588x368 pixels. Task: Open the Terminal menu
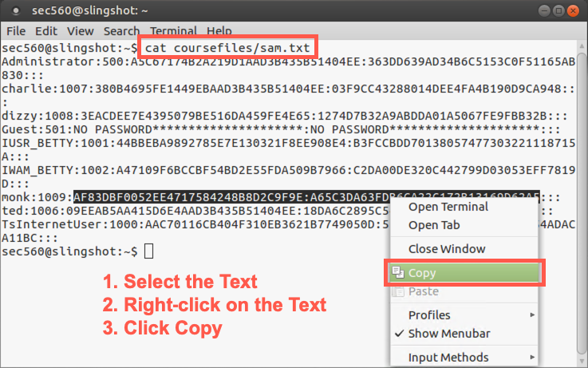tap(173, 31)
